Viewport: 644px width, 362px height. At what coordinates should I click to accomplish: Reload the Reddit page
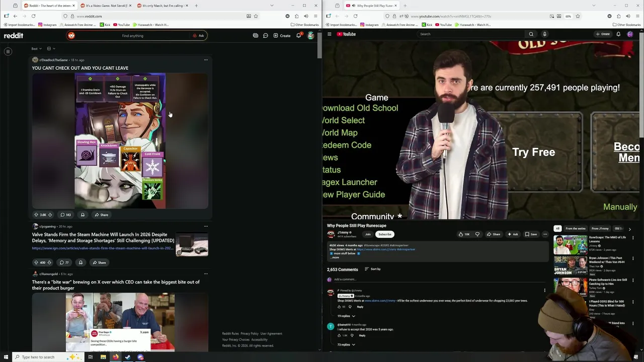tap(33, 16)
